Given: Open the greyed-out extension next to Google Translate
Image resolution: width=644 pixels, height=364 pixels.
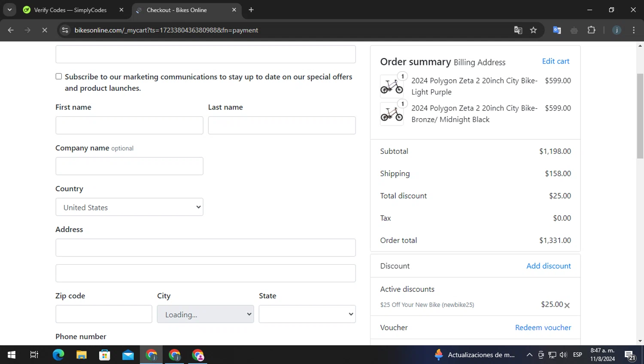Looking at the screenshot, I should tap(574, 30).
